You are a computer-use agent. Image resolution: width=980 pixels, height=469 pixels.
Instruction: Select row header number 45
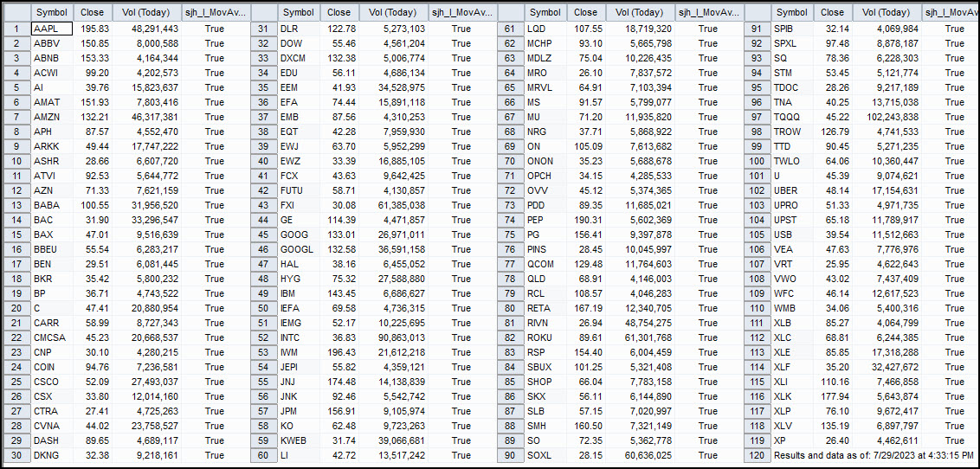point(262,234)
